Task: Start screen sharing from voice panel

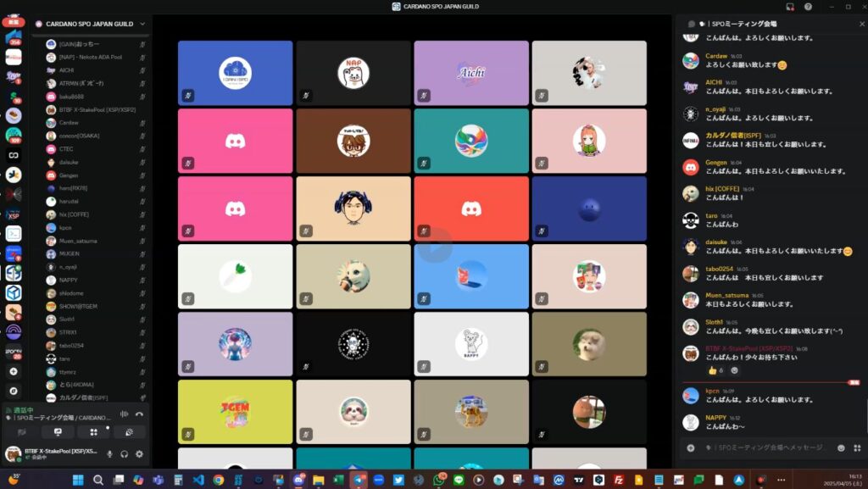Action: tap(58, 432)
